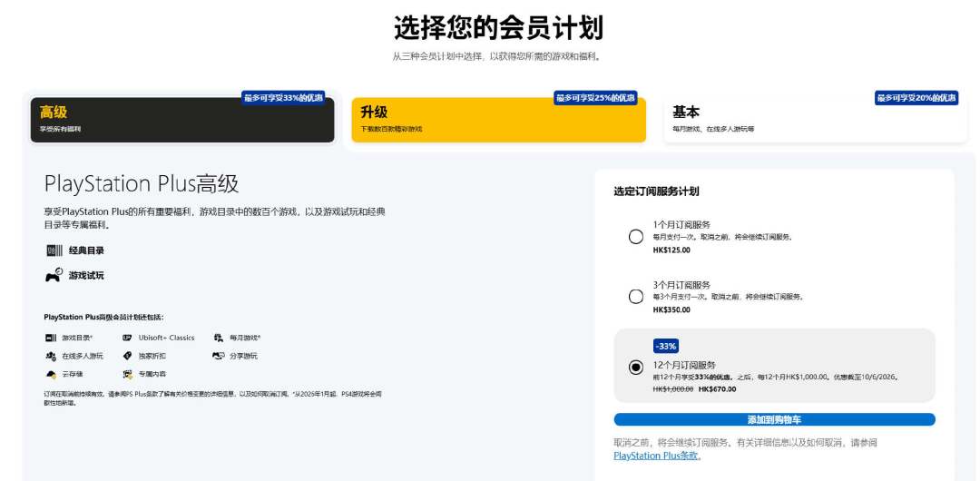Click the Ubisoft+ Classics icon
980x481 pixels.
(128, 338)
